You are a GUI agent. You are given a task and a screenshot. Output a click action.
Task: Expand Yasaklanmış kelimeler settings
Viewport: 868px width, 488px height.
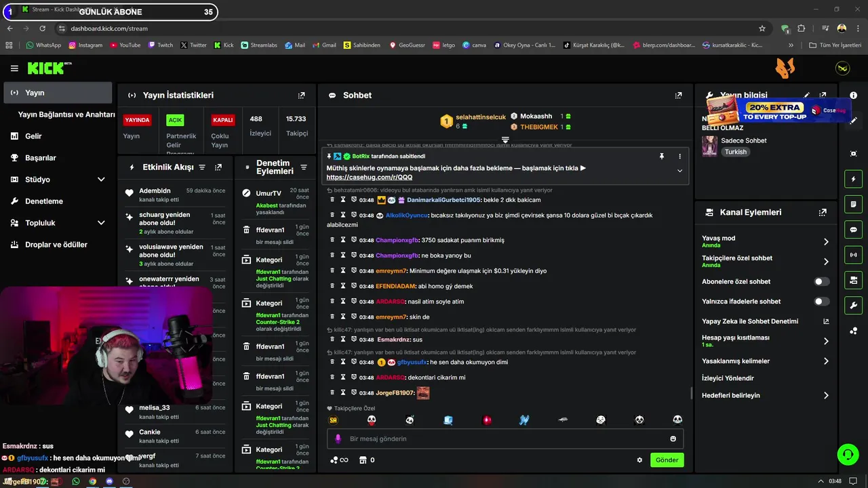tap(826, 361)
